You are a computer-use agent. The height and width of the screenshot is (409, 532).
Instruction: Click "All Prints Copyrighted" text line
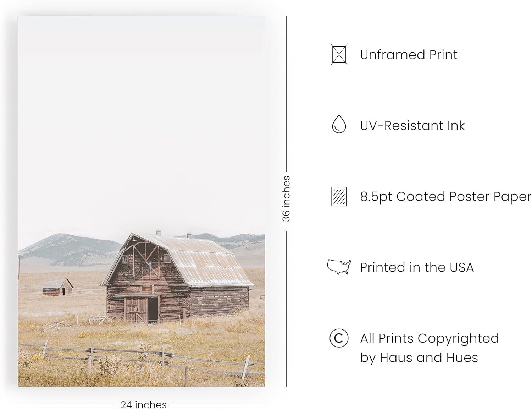(429, 338)
